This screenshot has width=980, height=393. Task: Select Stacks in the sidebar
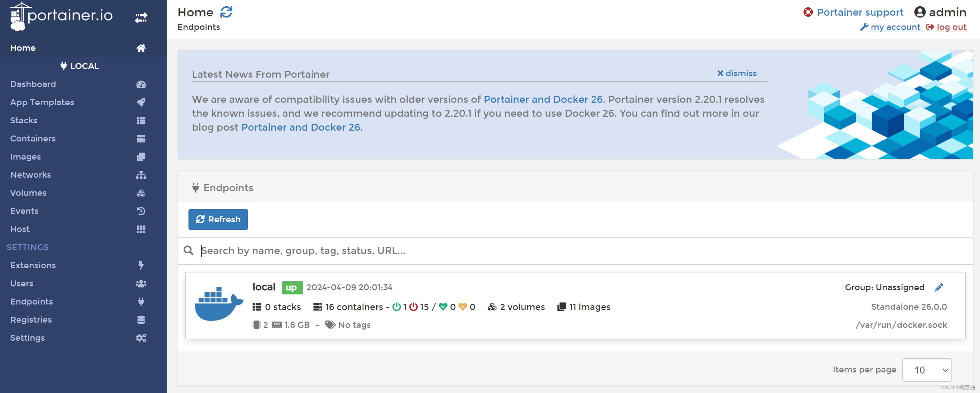pyautogui.click(x=24, y=121)
